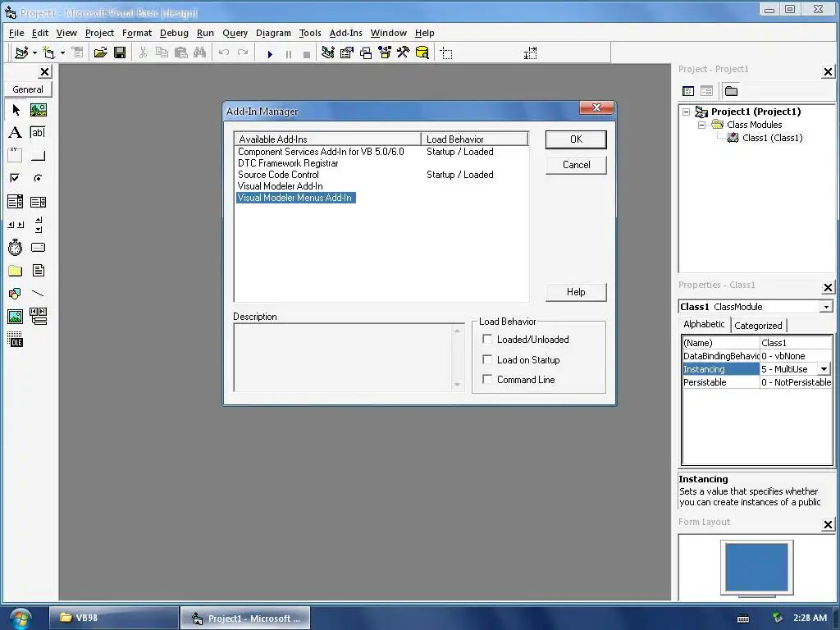Select the Pointer tool in toolbox
The width and height of the screenshot is (840, 630).
16,110
